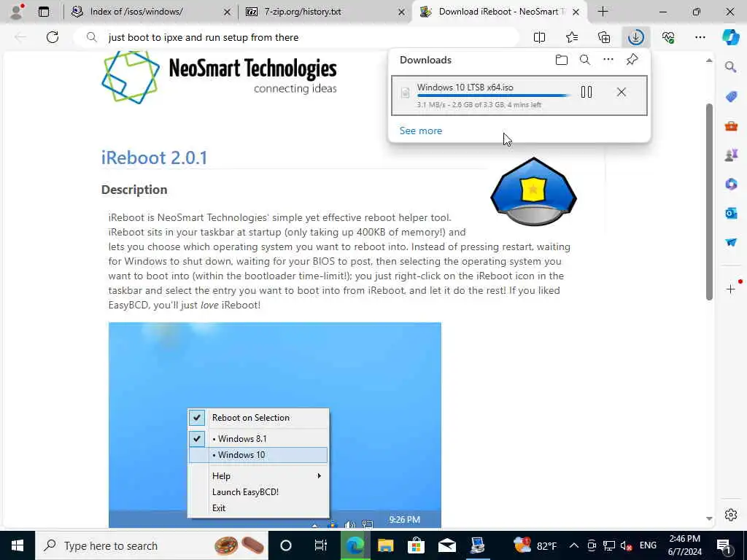Open a new browser tab
The height and width of the screenshot is (560, 747).
(x=603, y=12)
